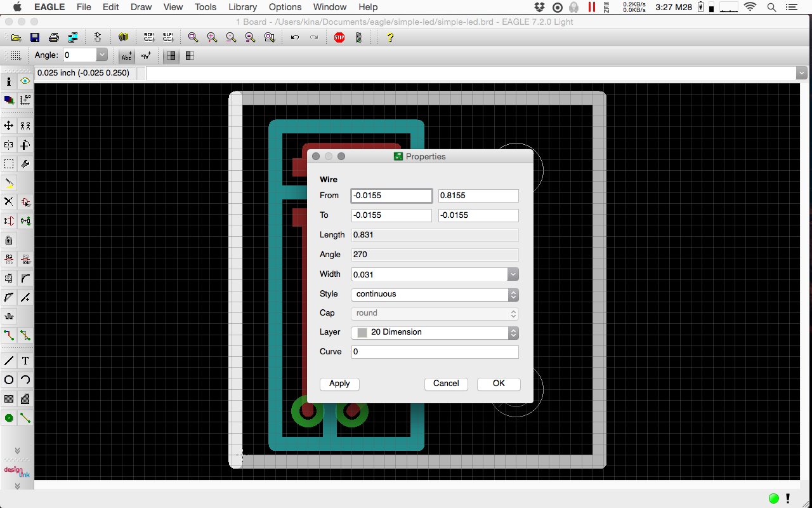Open the Layer 20 Dimension dropdown

coord(435,332)
